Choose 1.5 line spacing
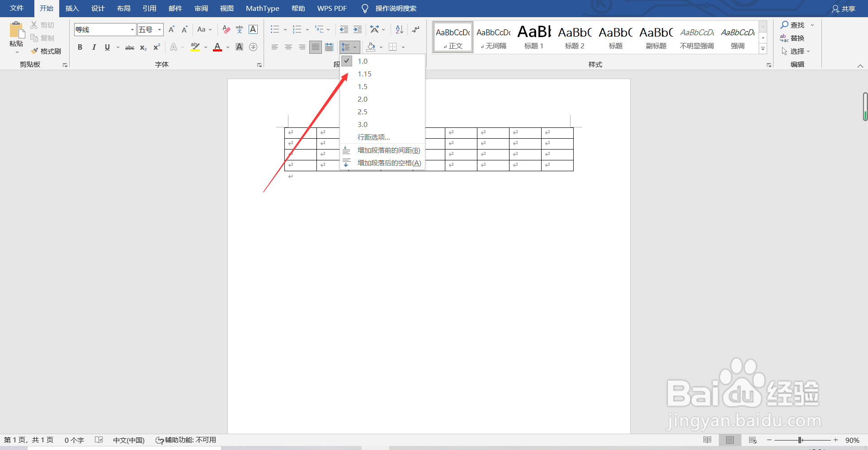 coord(382,86)
